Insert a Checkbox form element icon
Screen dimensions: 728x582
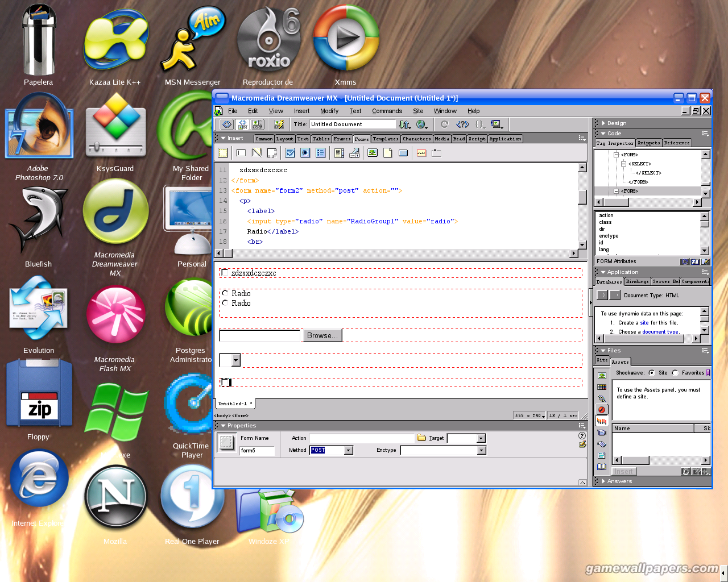click(290, 152)
